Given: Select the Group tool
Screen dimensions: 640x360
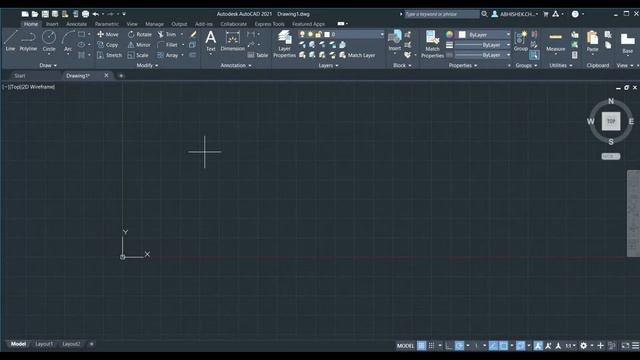Looking at the screenshot, I should coord(521,41).
